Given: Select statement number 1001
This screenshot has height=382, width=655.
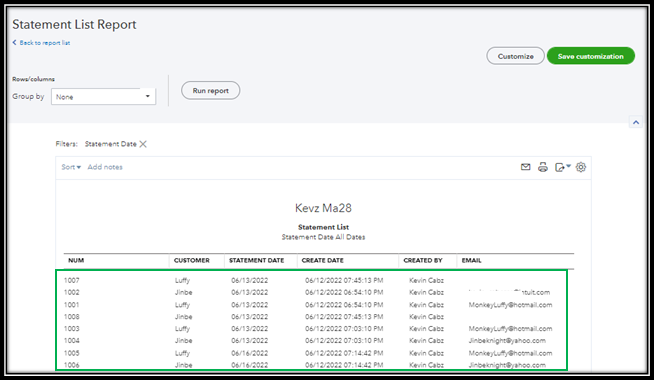Looking at the screenshot, I should pos(71,305).
